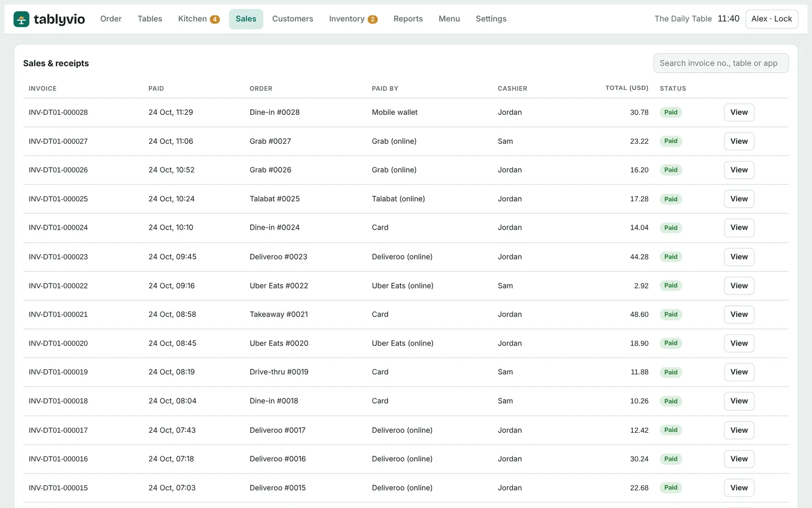Switch to the Customers tab

pos(292,19)
